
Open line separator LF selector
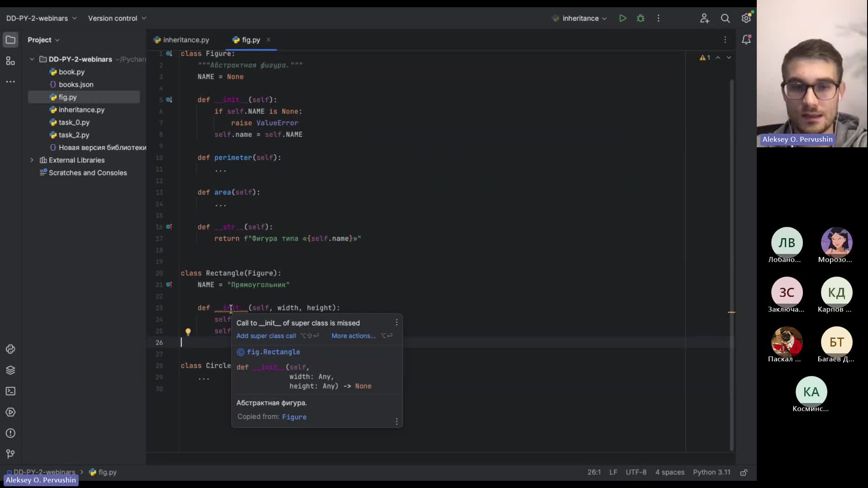(613, 472)
